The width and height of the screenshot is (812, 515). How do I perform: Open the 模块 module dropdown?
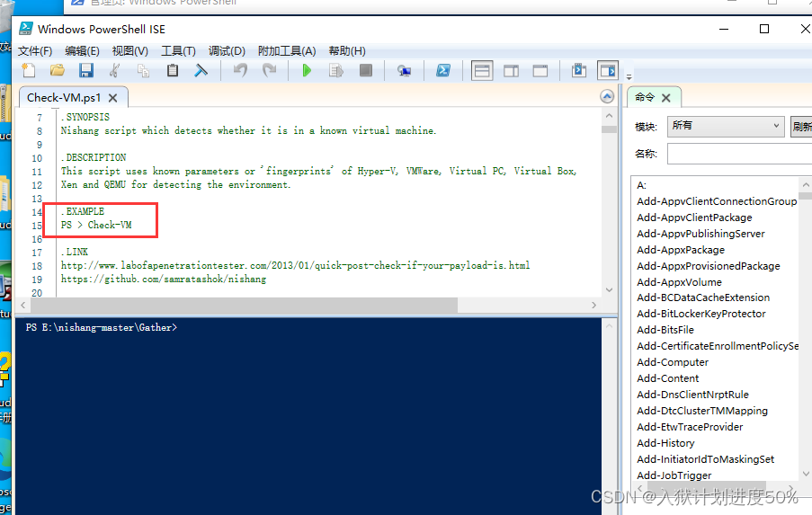coord(726,126)
